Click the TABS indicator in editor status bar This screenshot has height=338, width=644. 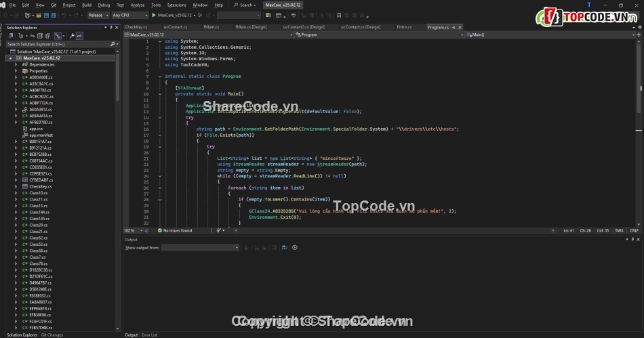[x=619, y=230]
